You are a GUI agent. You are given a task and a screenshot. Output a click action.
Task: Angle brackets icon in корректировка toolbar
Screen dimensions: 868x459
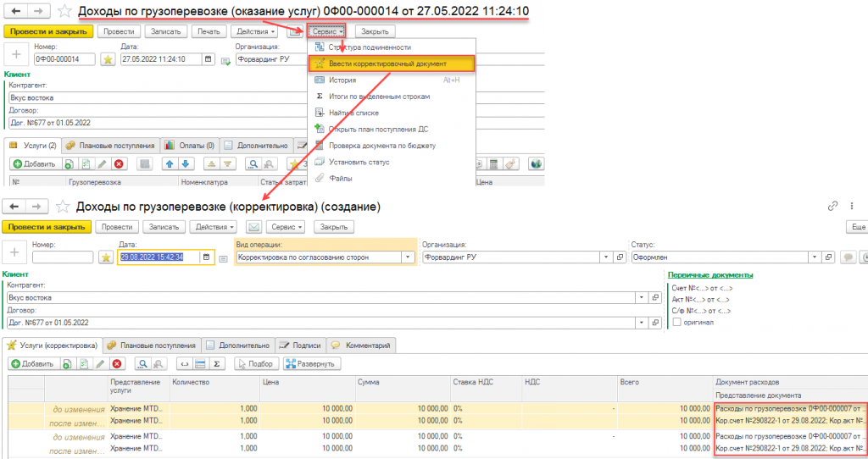pos(184,364)
